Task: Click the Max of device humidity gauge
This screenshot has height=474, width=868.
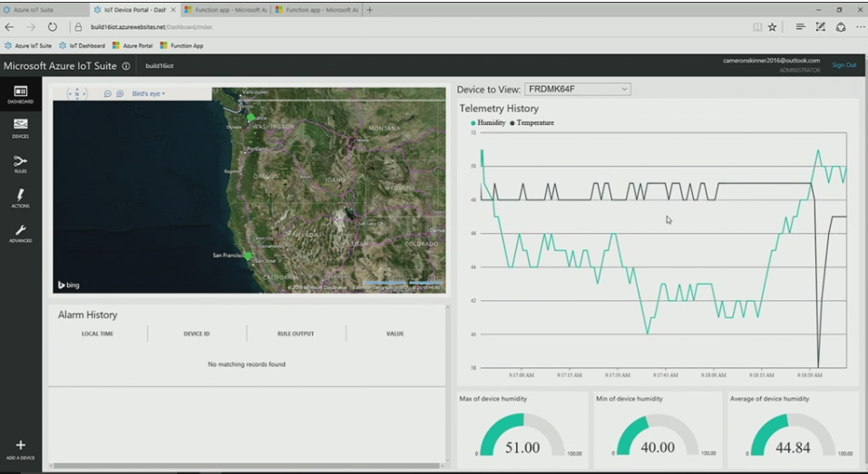Action: (522, 434)
